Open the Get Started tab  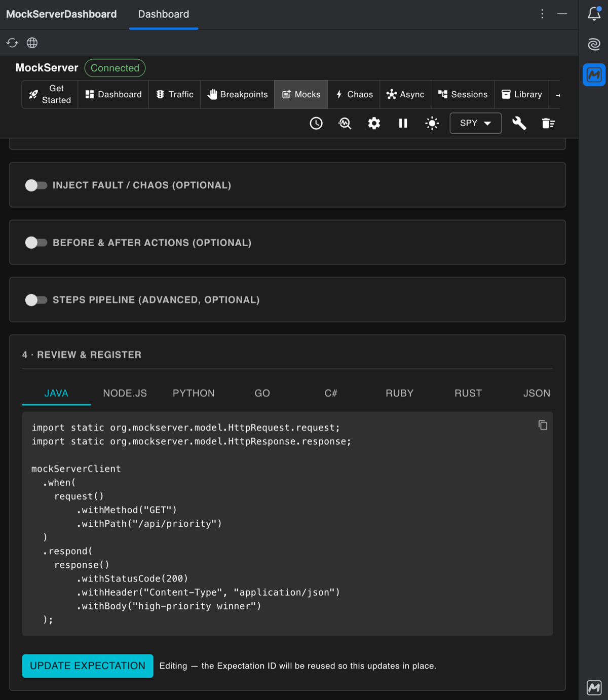click(x=50, y=94)
